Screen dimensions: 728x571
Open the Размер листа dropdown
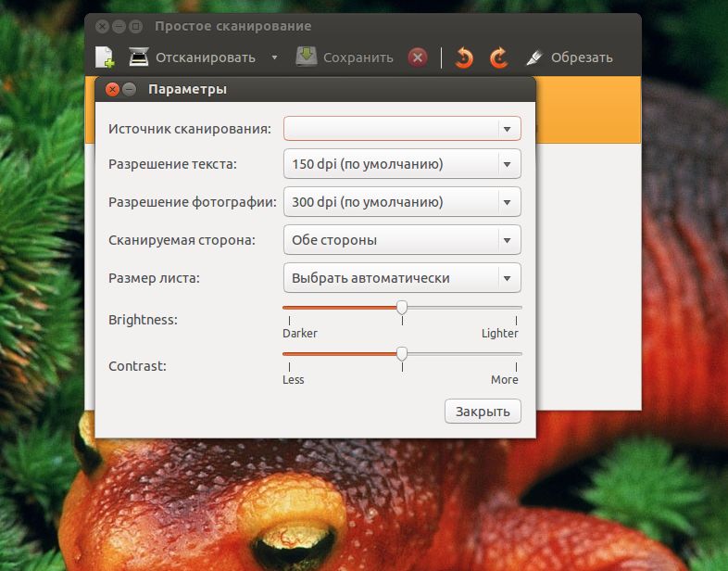click(x=402, y=278)
